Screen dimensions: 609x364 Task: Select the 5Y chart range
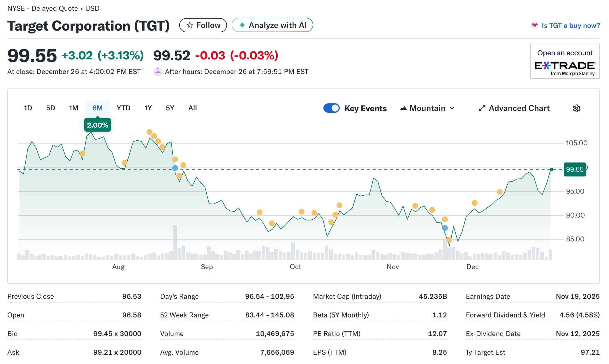coord(170,108)
